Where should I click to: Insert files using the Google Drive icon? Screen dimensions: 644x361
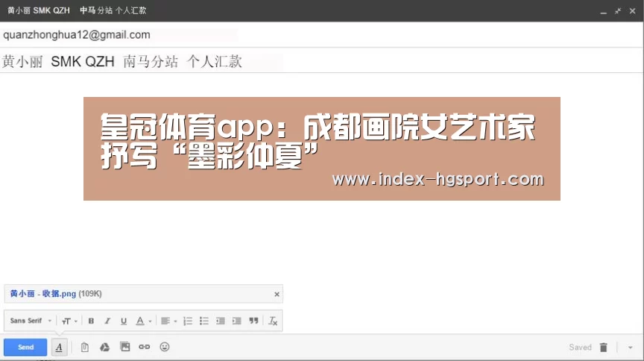tap(105, 347)
